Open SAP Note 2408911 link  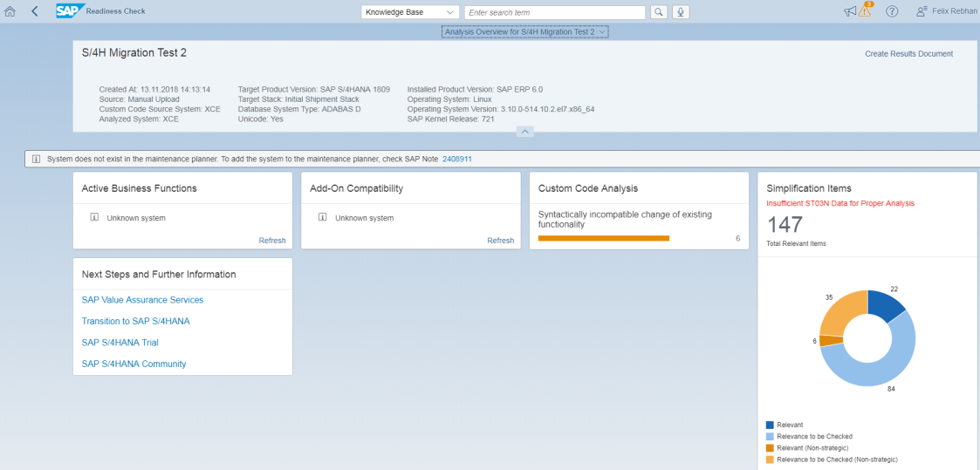tap(457, 160)
